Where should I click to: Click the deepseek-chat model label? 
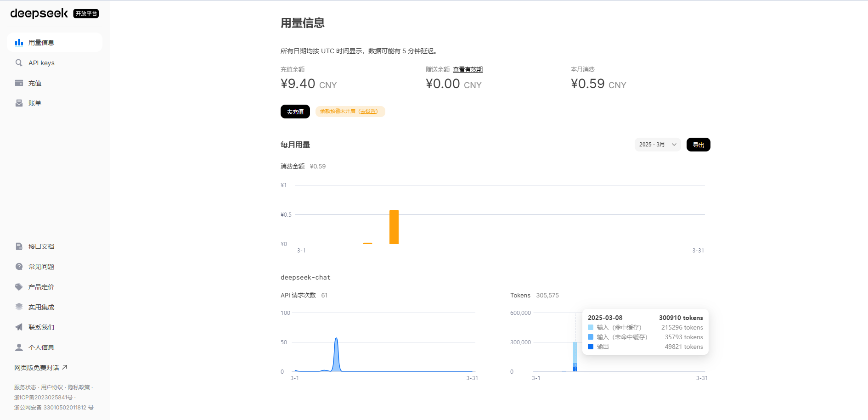[x=305, y=277]
